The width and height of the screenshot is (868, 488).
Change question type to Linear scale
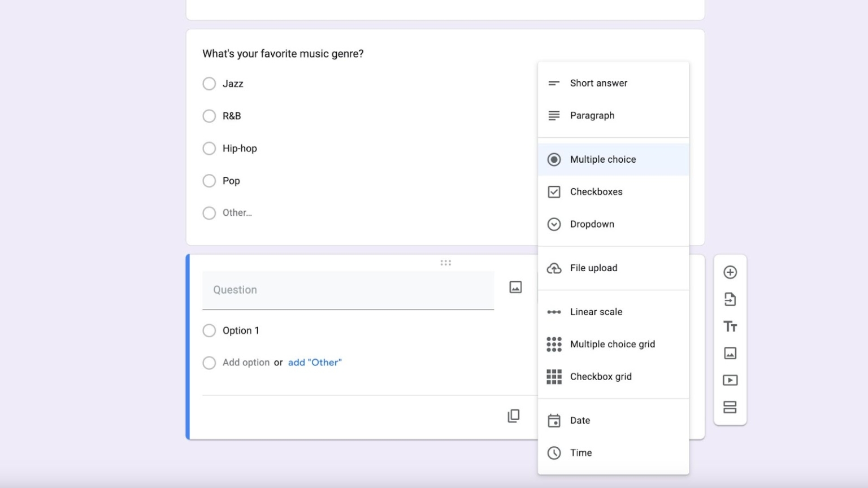click(596, 311)
